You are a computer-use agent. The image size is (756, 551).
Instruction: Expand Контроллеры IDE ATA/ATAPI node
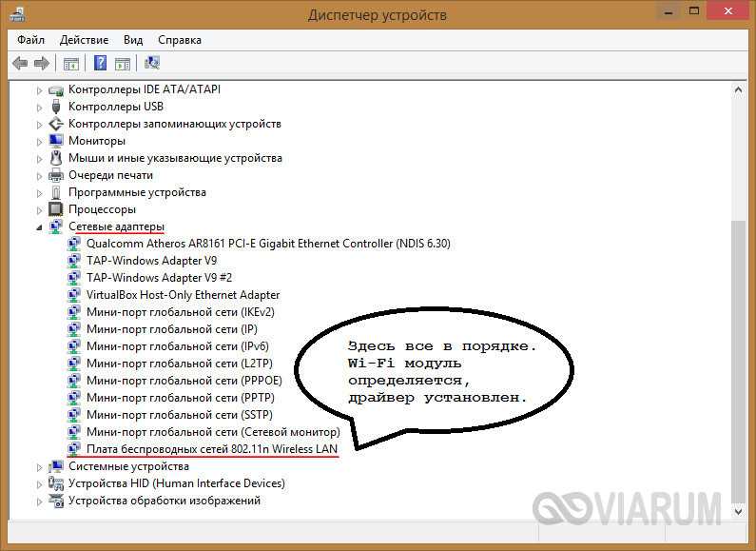pos(40,90)
